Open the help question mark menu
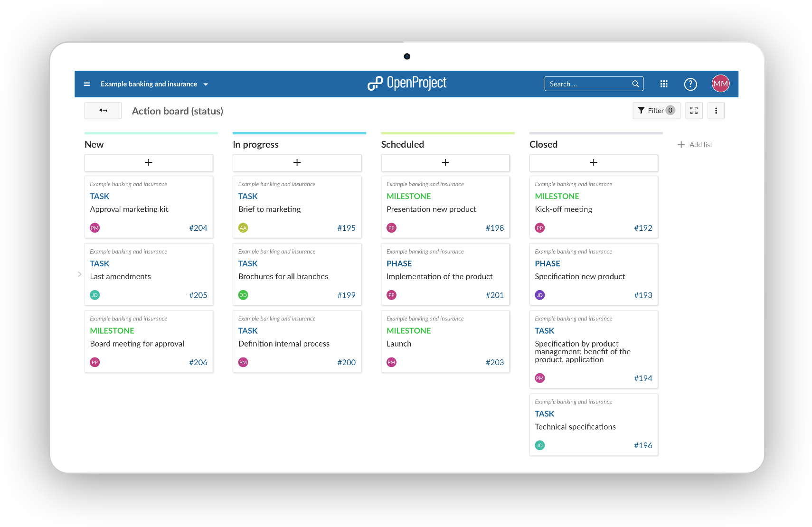Screen dimensions: 812x527 pyautogui.click(x=690, y=84)
